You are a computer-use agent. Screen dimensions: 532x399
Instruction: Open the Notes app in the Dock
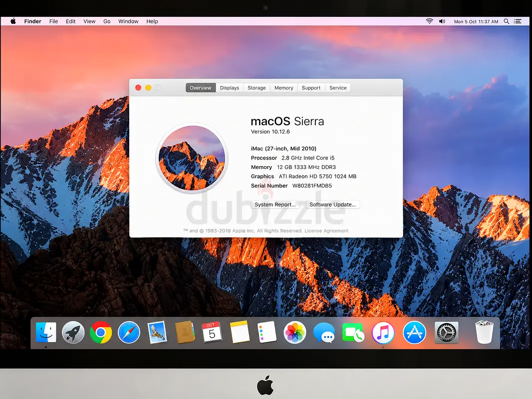(x=240, y=332)
